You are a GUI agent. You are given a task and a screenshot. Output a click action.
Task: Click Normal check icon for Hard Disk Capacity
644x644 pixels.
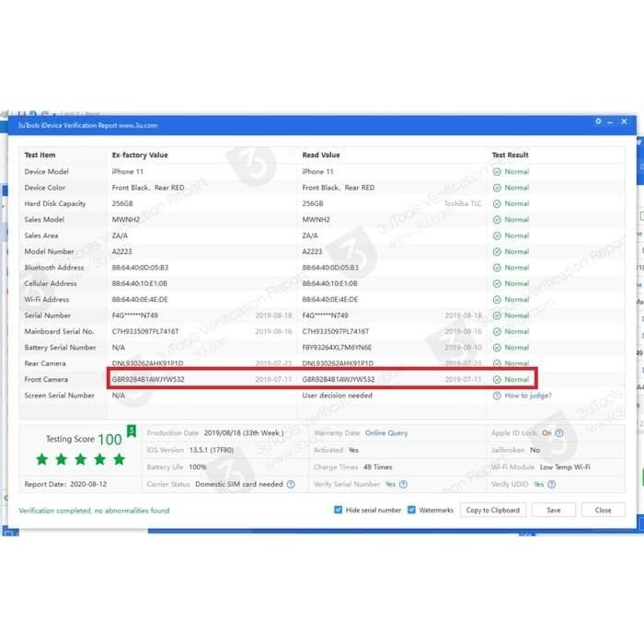[x=497, y=203]
